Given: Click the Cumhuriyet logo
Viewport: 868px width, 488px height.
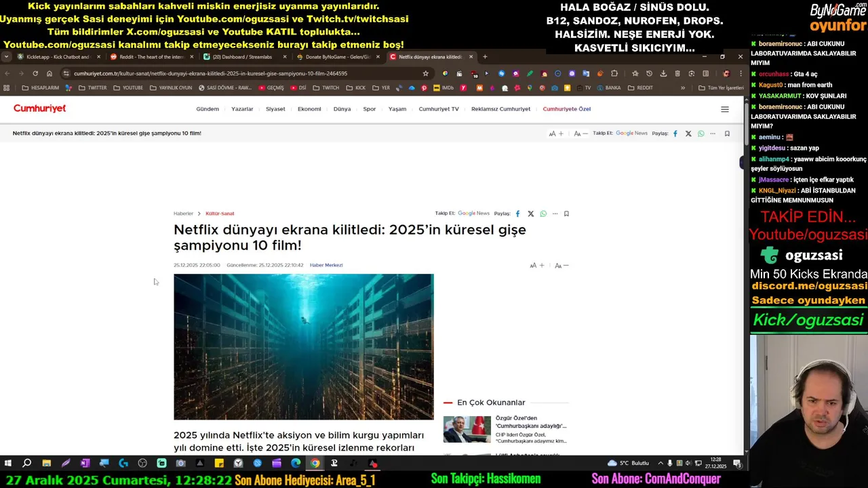Looking at the screenshot, I should [39, 108].
